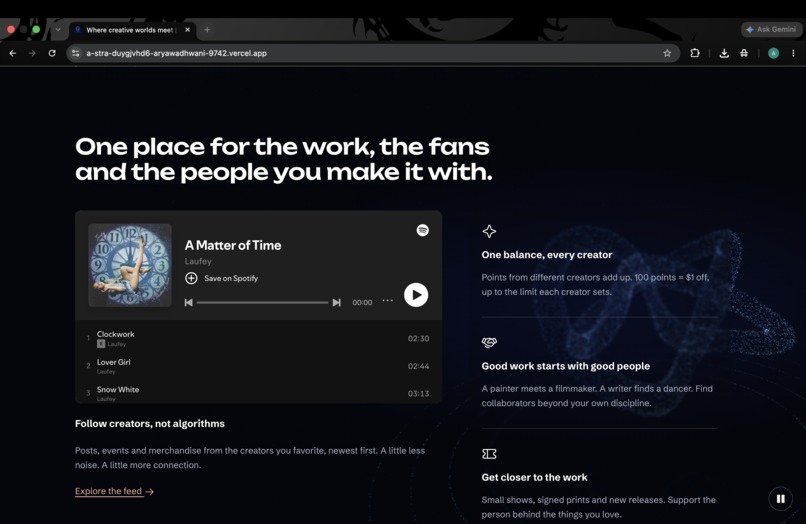Image resolution: width=806 pixels, height=524 pixels.
Task: Click the 'One balance, every creator' heading
Action: click(547, 255)
